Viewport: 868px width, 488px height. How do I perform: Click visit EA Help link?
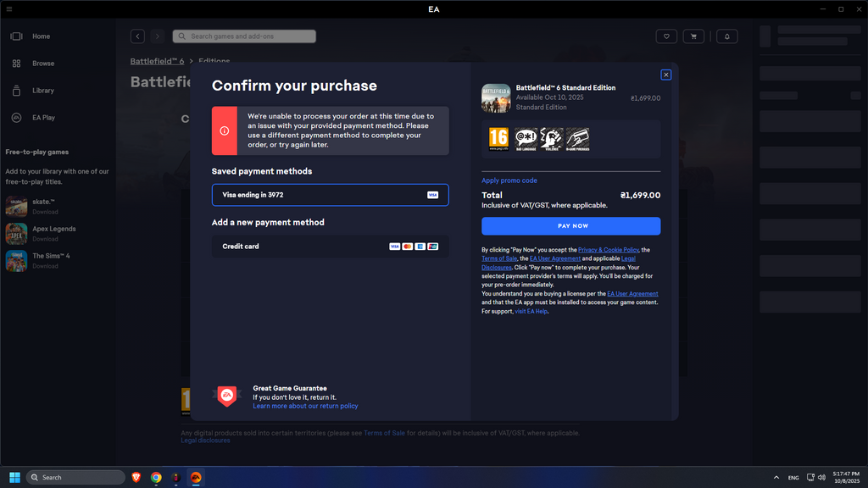[x=531, y=312]
